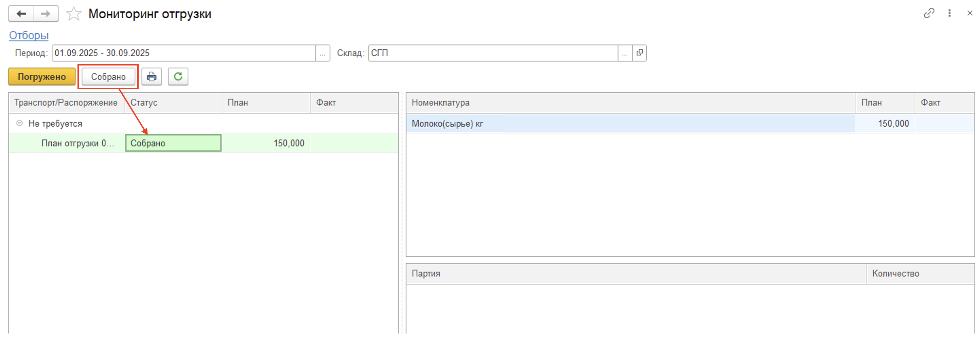The width and height of the screenshot is (980, 340).
Task: Click the printer icon button
Action: click(152, 77)
